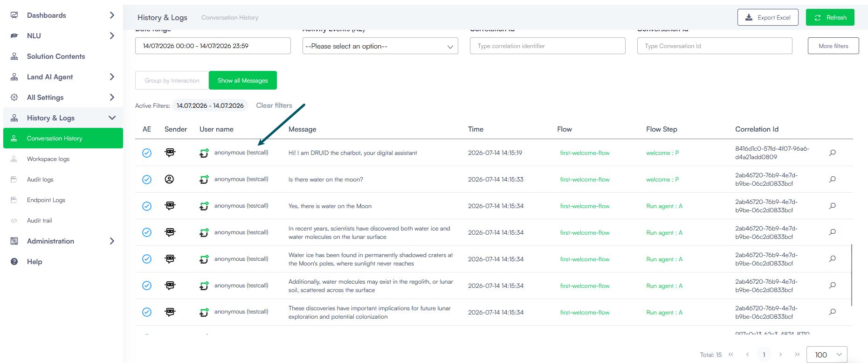Collapse the History & Logs section
This screenshot has width=868, height=363.
[x=112, y=118]
